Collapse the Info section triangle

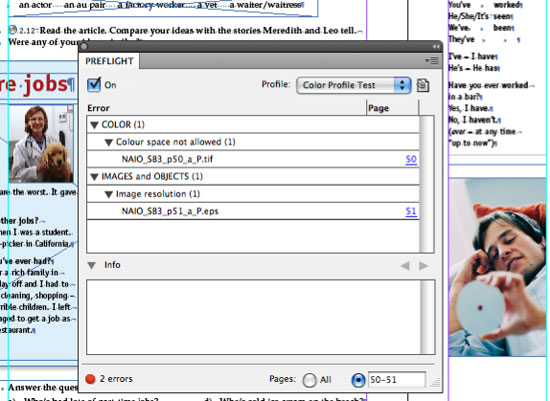click(x=92, y=265)
